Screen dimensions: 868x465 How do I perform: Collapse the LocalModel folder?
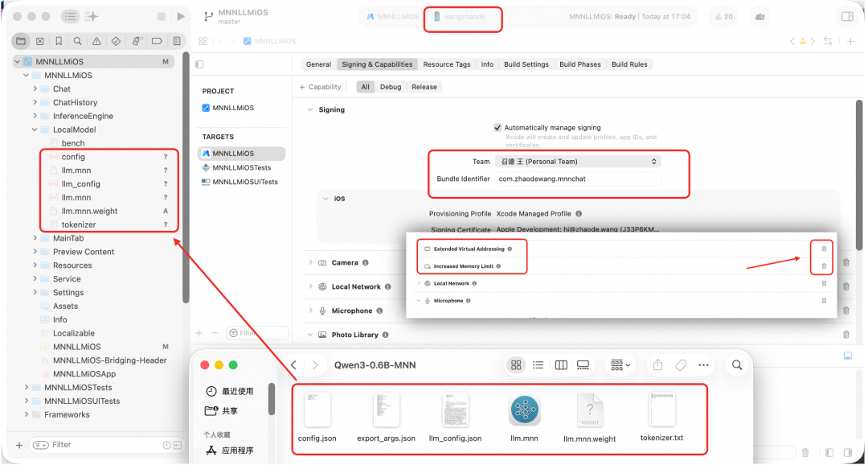pyautogui.click(x=35, y=130)
